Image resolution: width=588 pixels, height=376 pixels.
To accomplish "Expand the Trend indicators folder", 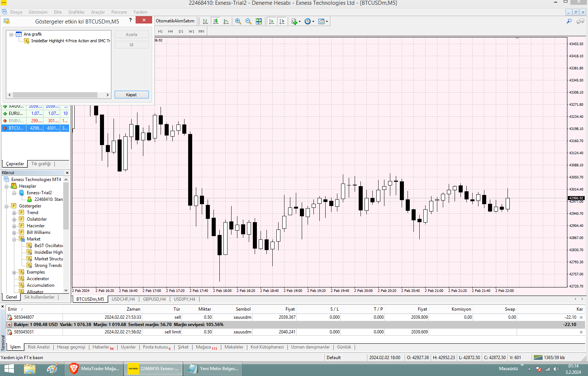I will click(14, 213).
